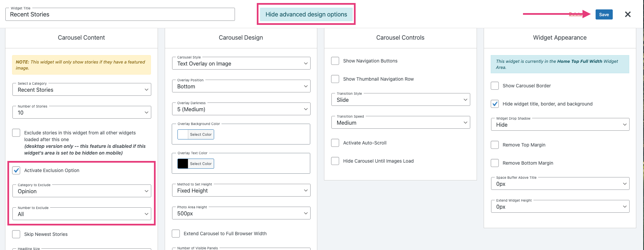Click Select Color for Overlay Background Color
This screenshot has height=250, width=644.
click(201, 134)
